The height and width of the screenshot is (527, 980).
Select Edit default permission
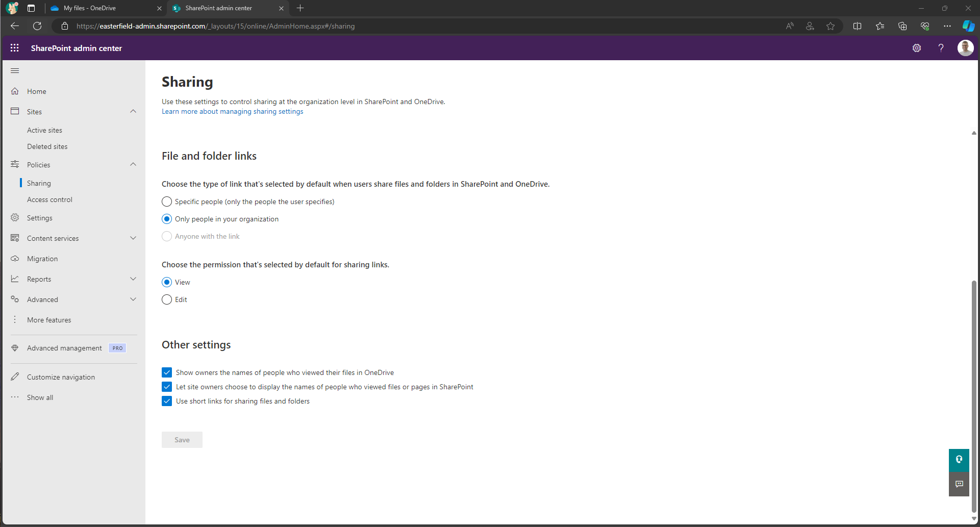[167, 299]
